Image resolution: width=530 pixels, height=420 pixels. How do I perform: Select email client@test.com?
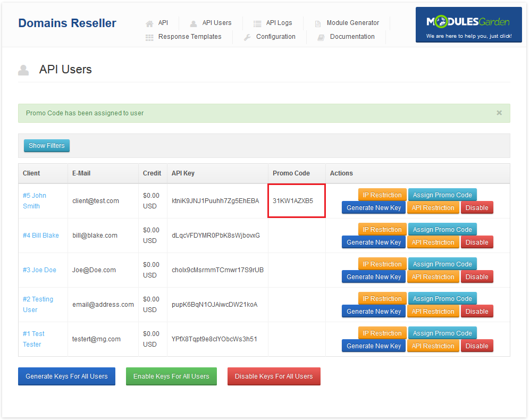[x=96, y=201]
